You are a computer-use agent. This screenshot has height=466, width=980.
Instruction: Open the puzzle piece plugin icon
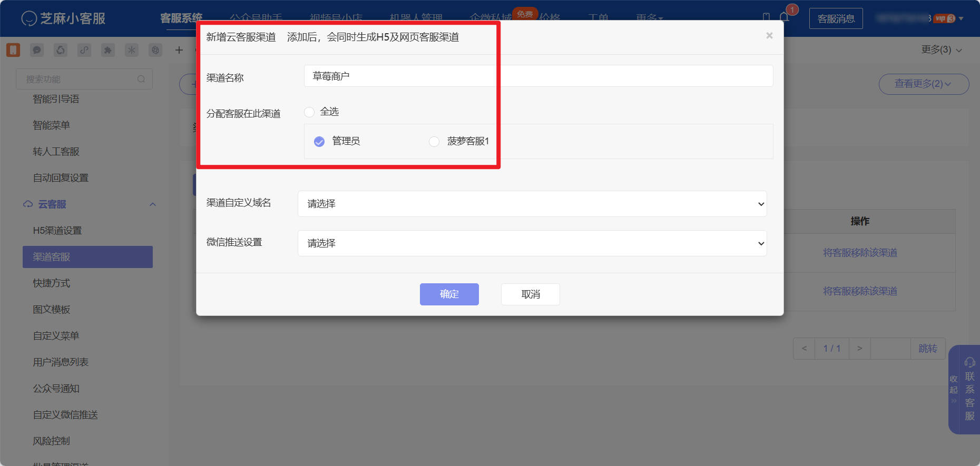coord(108,50)
